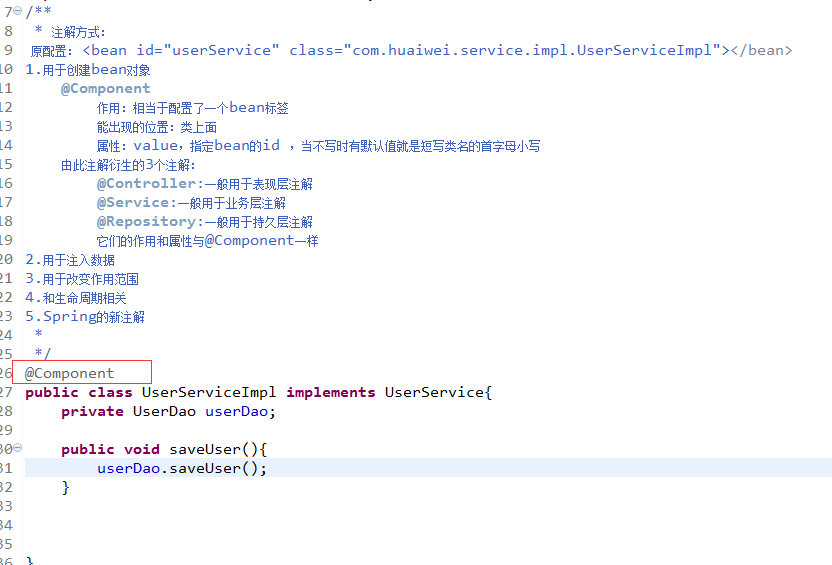Click the public keyword on line 27
Viewport: 832px width, 565px height.
51,392
